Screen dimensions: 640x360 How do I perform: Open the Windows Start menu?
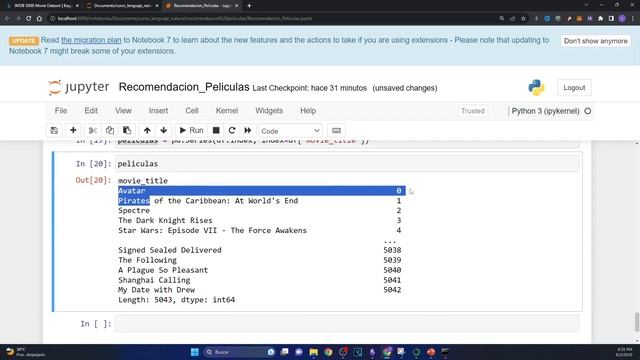pos(195,352)
